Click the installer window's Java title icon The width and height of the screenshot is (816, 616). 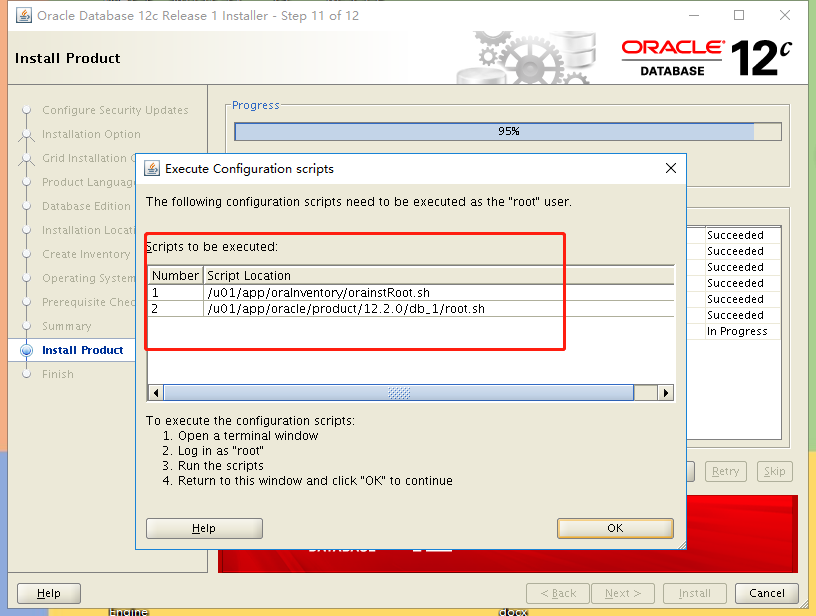tap(23, 16)
